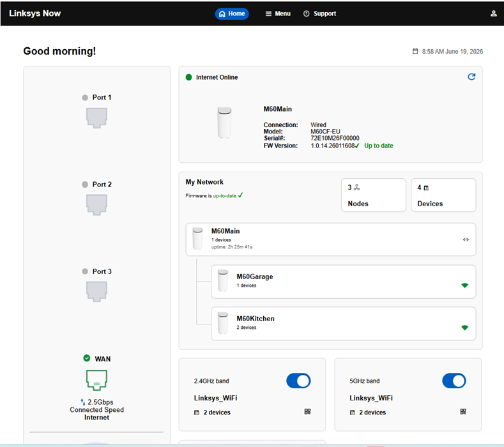Select the M60Main node row
The width and height of the screenshot is (504, 447).
click(331, 239)
